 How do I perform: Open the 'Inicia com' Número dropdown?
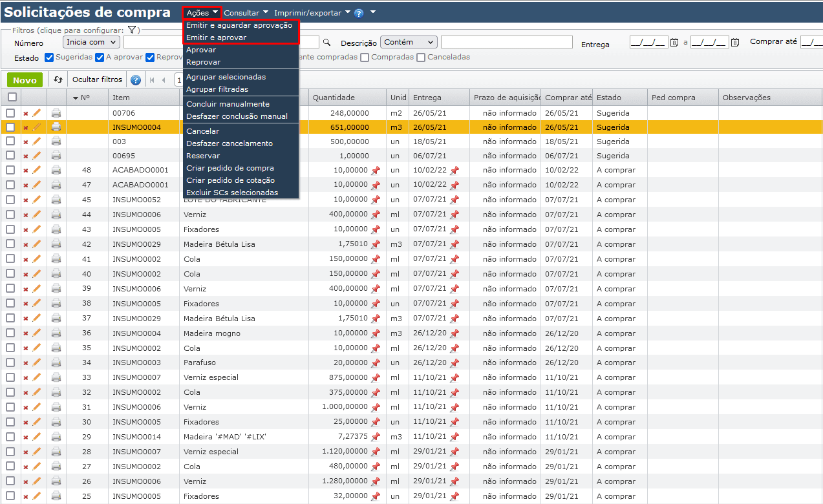click(92, 42)
